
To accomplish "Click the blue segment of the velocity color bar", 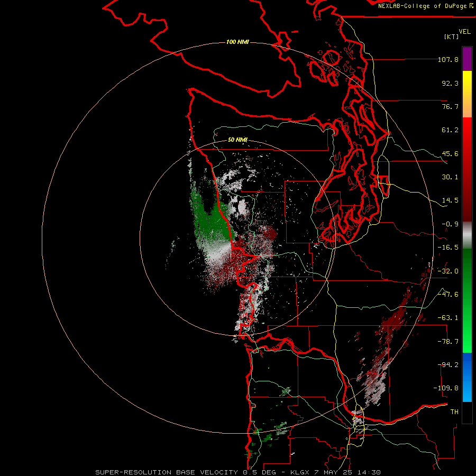I will pos(467,377).
